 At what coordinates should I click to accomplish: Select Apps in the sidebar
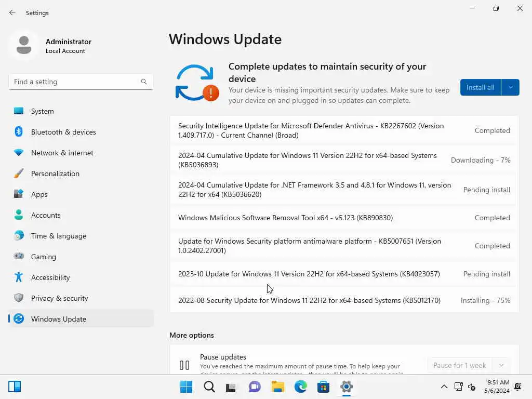point(81,194)
